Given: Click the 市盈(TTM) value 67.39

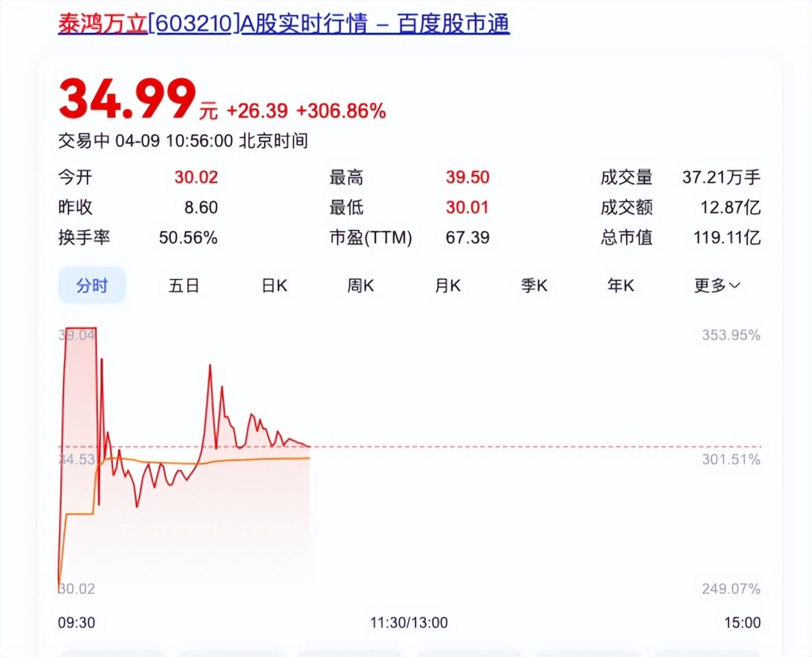Looking at the screenshot, I should coord(467,237).
